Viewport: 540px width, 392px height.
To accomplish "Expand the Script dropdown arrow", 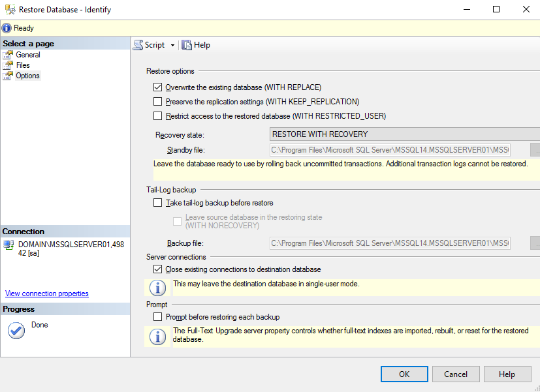I will pos(172,46).
